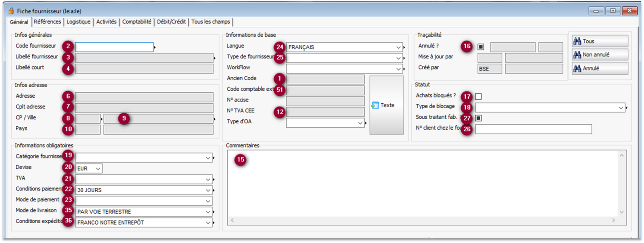Click the lock icon in title bar
The image size is (644, 243).
pos(11,11)
